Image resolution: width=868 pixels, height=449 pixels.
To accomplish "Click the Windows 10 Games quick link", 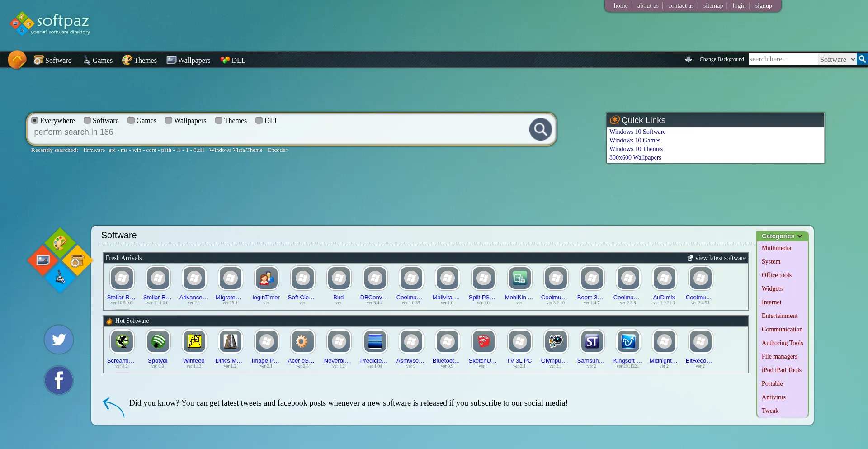I will coord(635,140).
